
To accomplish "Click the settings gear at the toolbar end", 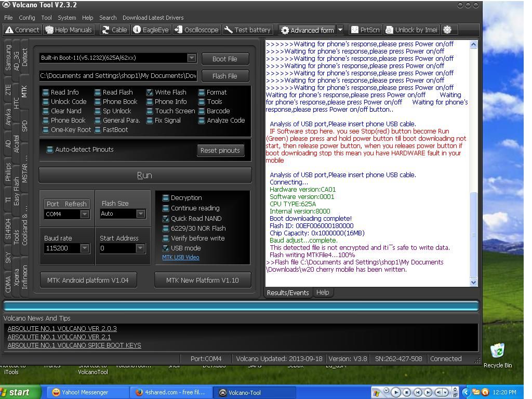I will [447, 30].
